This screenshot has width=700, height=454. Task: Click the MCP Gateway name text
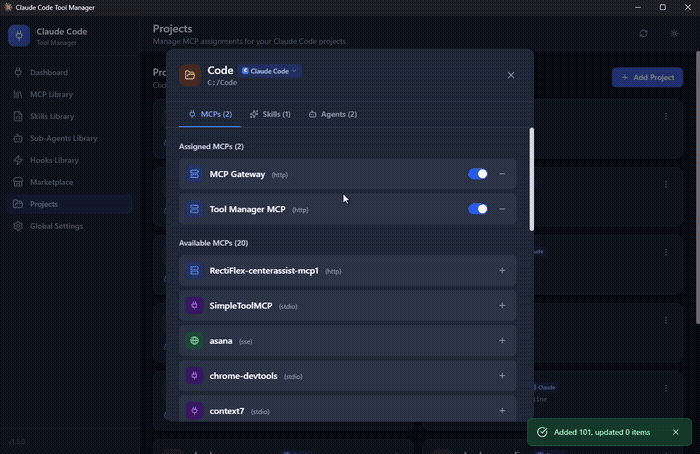[238, 174]
